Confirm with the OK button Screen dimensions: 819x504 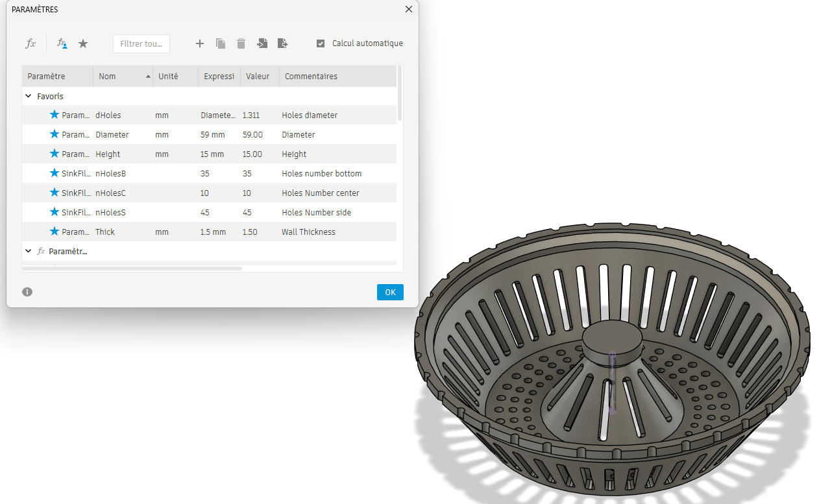click(x=390, y=292)
